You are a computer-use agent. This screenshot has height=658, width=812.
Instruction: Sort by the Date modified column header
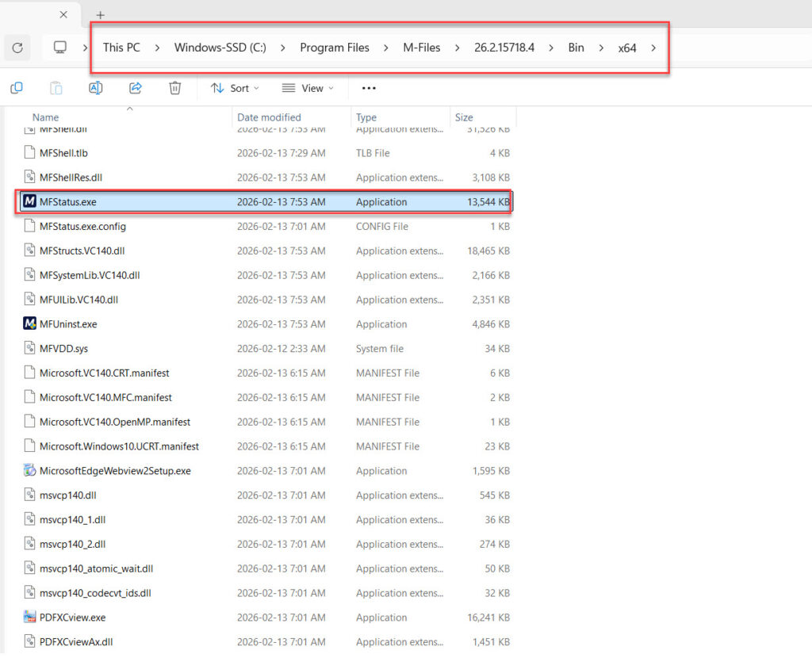tap(269, 117)
